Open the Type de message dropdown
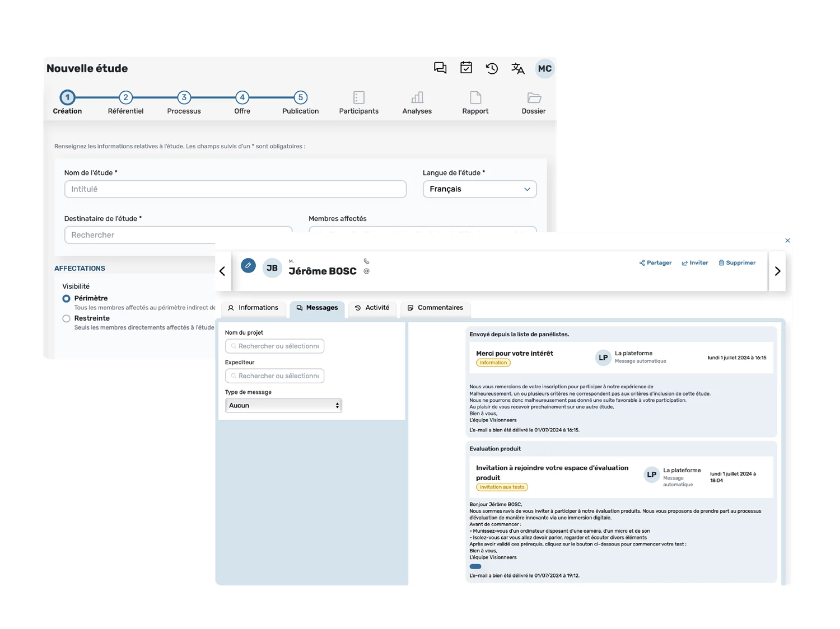 click(283, 406)
